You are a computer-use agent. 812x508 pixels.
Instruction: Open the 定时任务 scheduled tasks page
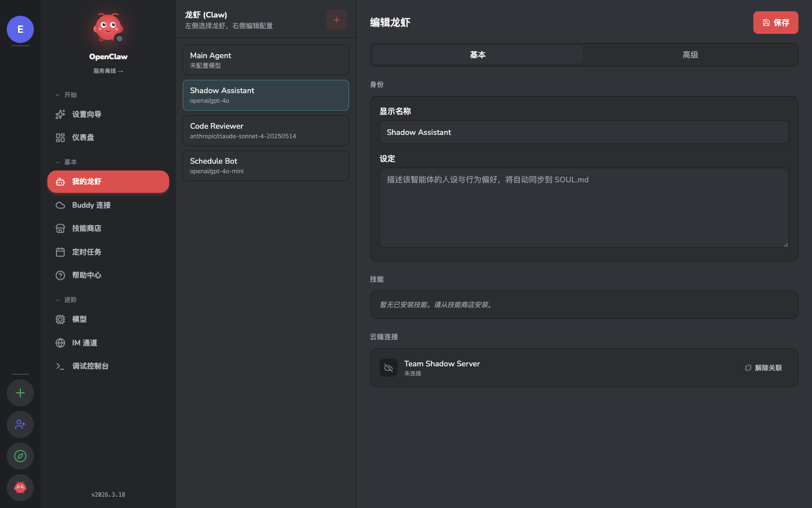click(x=87, y=252)
